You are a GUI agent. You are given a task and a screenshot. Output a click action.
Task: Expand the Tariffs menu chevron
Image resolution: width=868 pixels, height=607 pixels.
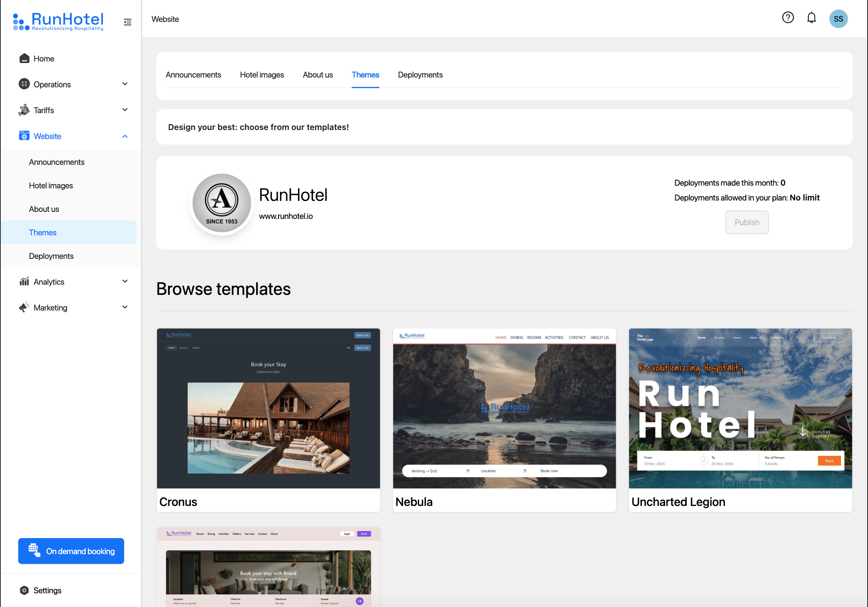125,110
